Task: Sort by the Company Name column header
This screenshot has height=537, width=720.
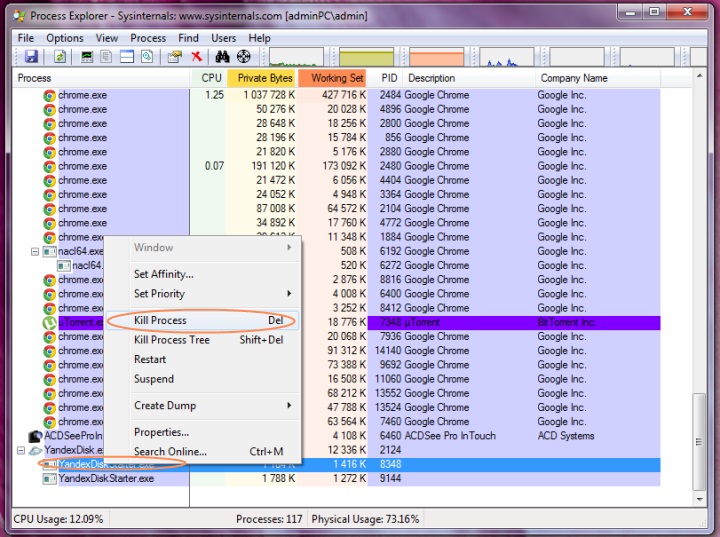Action: pos(598,78)
